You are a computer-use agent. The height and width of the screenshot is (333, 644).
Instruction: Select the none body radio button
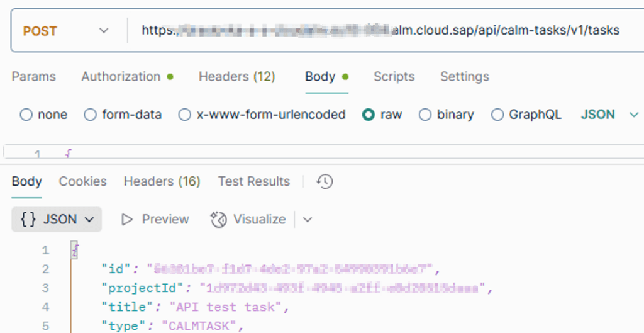click(x=26, y=115)
